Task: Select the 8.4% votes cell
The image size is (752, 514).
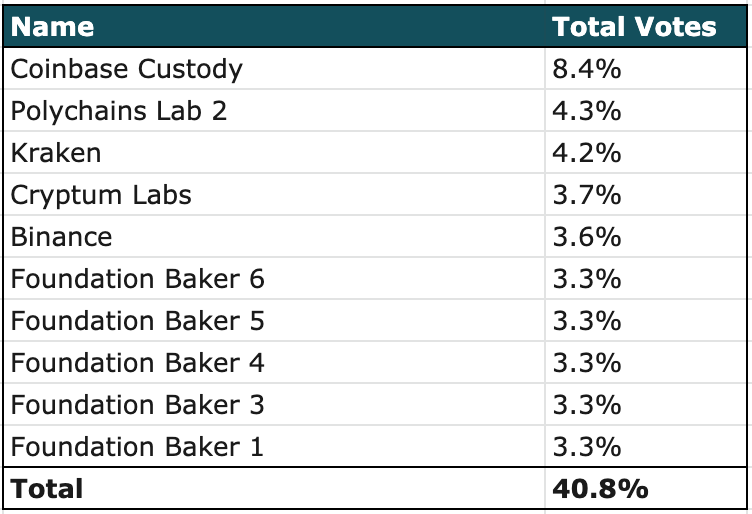Action: 587,69
